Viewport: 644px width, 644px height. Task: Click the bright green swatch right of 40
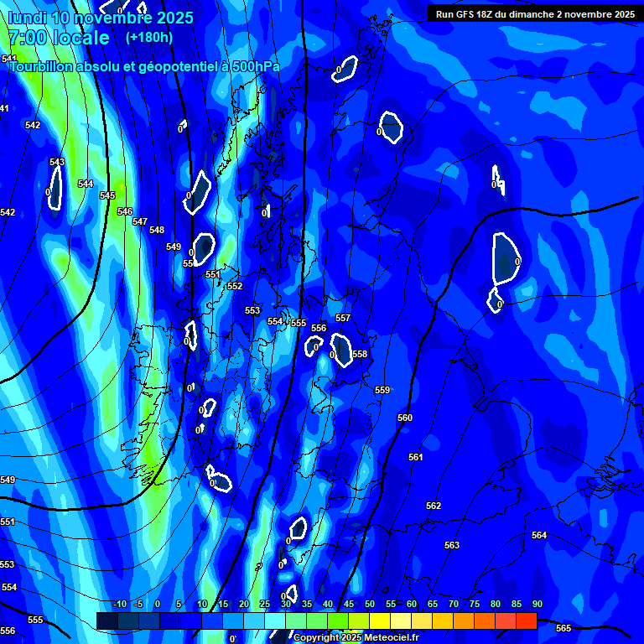pos(338,621)
